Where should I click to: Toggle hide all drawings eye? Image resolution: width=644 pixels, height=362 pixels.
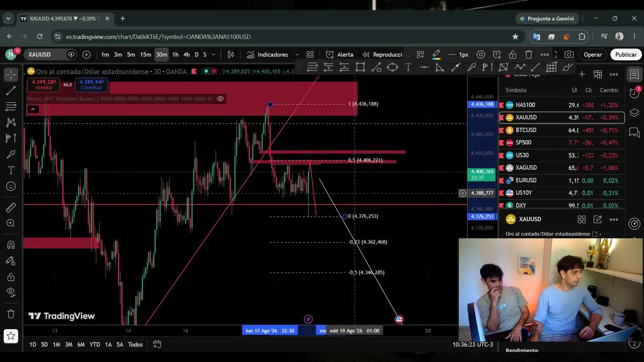click(x=11, y=292)
